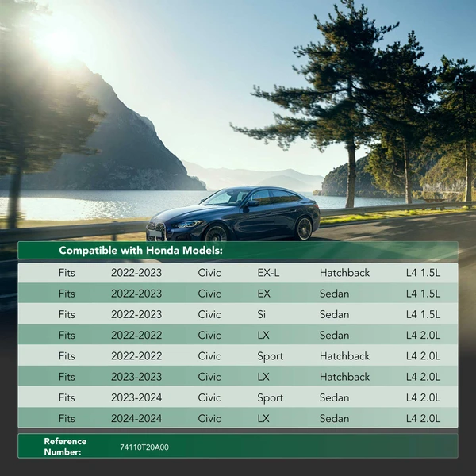Click the 2023-2023 year range cell
Image resolution: width=476 pixels, height=476 pixels.
tap(136, 377)
